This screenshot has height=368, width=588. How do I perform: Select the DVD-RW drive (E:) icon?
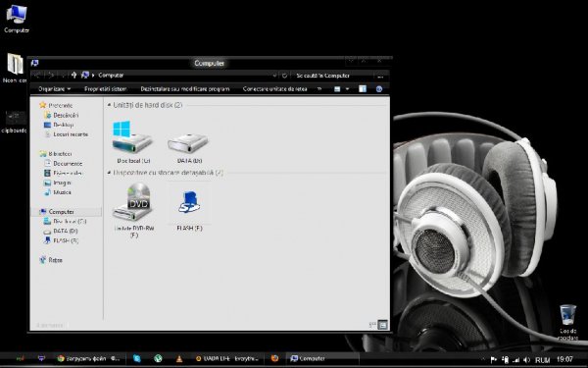pyautogui.click(x=133, y=210)
